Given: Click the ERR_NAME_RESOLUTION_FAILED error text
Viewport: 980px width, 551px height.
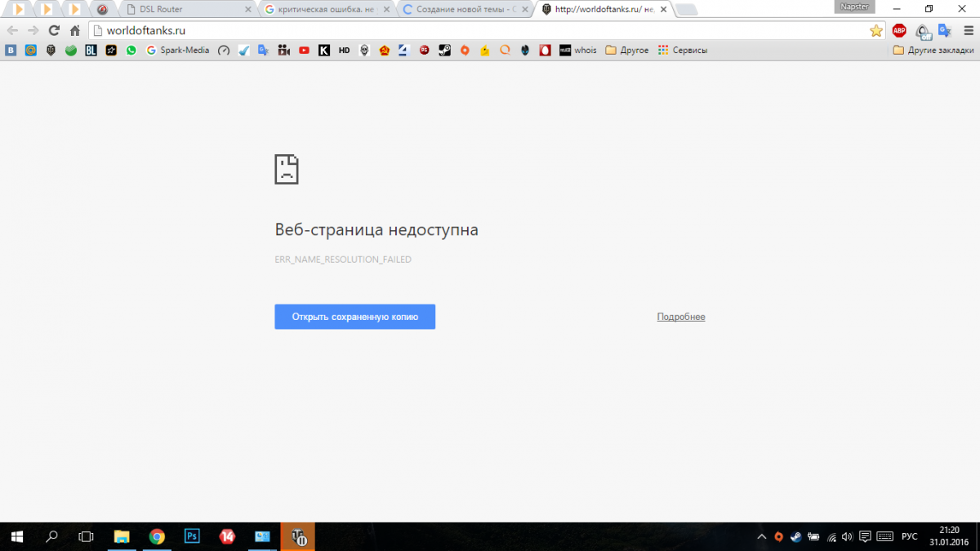Looking at the screenshot, I should (x=343, y=260).
